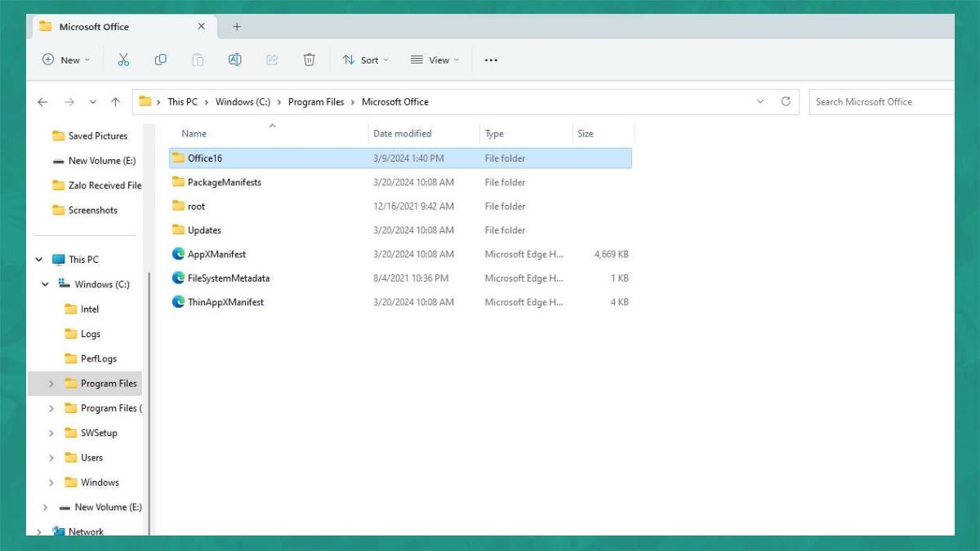The height and width of the screenshot is (551, 980).
Task: Open the Sort dropdown menu
Action: (365, 60)
